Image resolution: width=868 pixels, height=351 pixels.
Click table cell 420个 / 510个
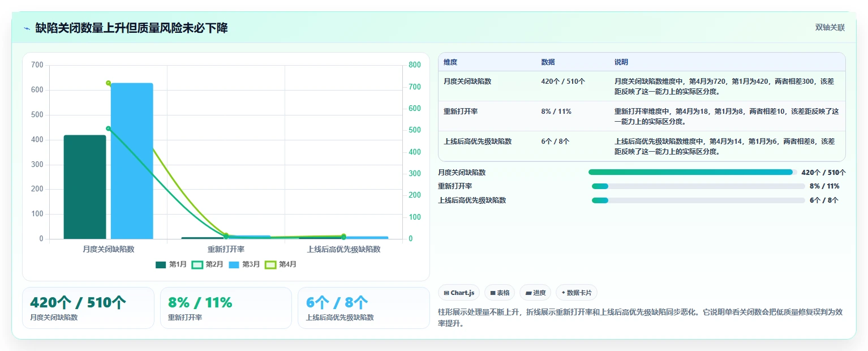click(563, 82)
